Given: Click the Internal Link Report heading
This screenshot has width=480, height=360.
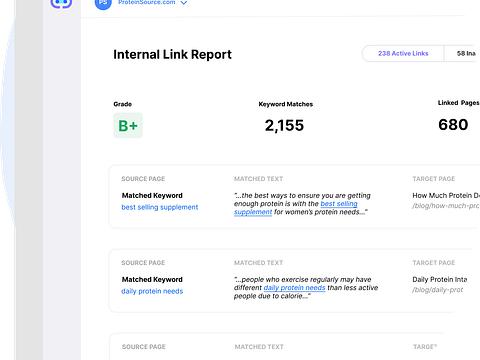Looking at the screenshot, I should tap(172, 54).
